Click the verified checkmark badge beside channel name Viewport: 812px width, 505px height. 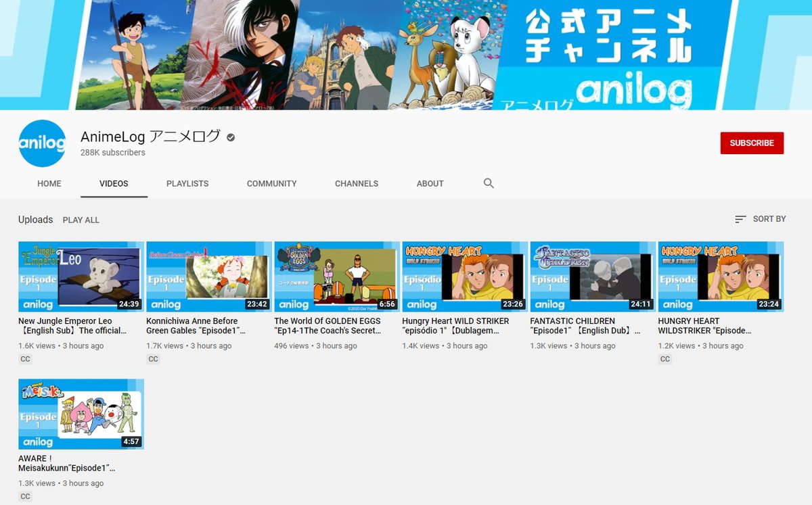click(x=231, y=137)
